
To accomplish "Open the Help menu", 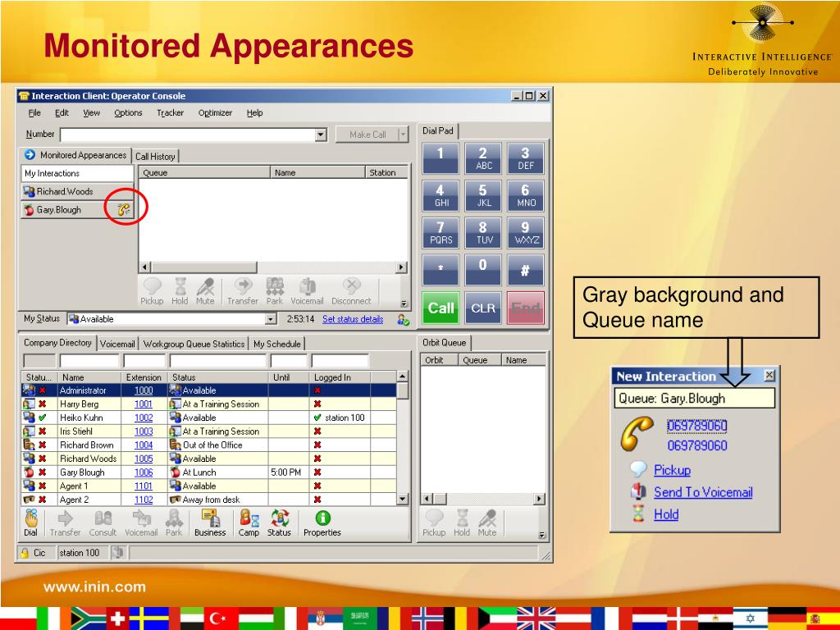I will (254, 113).
